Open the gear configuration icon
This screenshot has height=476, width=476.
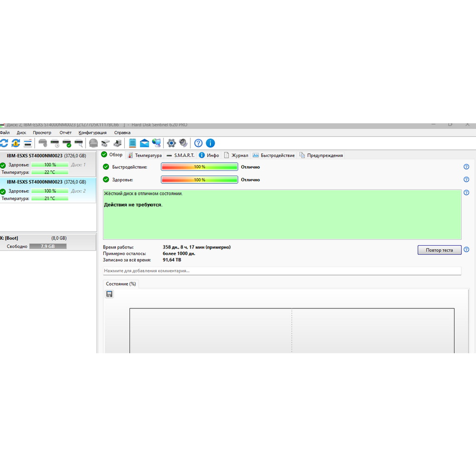click(x=171, y=143)
